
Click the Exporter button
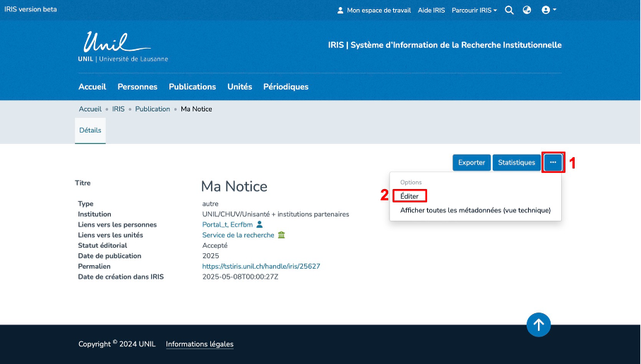472,162
